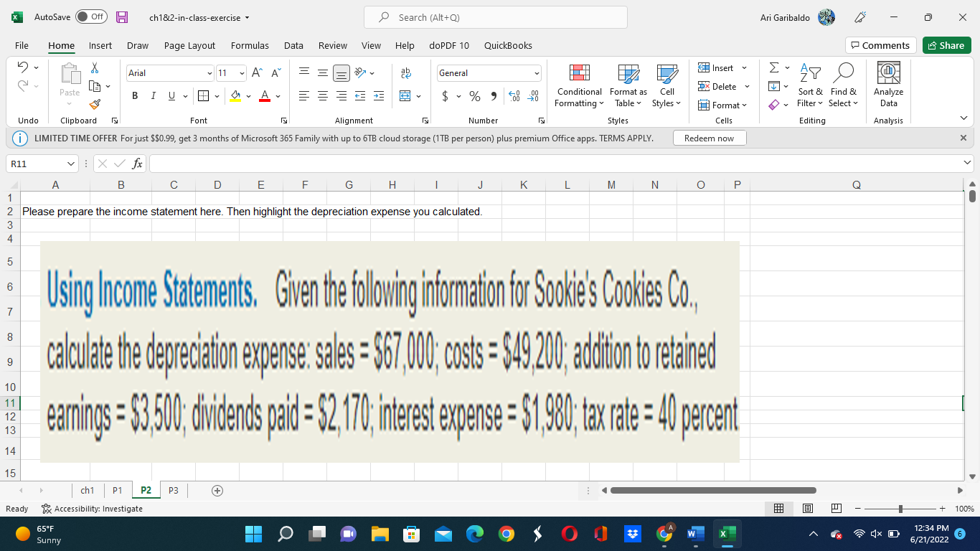Click the Save icon in title bar
Viewport: 980px width, 551px height.
tap(122, 17)
